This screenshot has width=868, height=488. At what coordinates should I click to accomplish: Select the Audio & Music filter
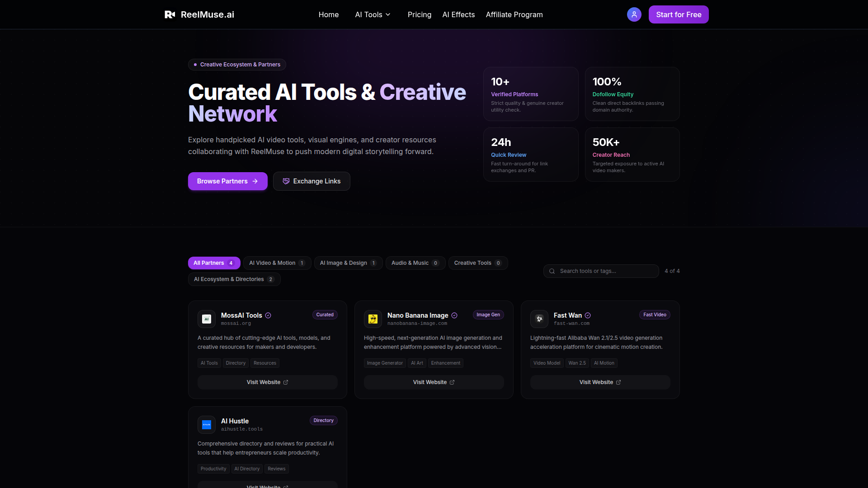[415, 263]
